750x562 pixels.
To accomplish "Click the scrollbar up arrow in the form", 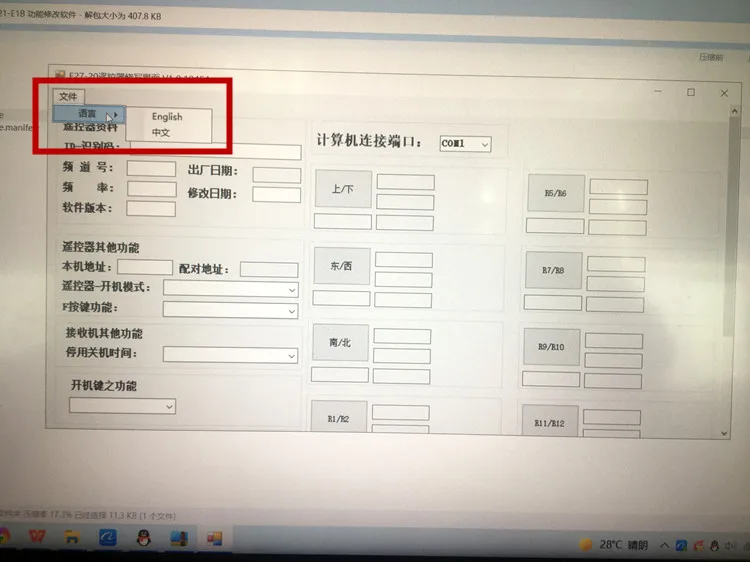I will point(735,111).
